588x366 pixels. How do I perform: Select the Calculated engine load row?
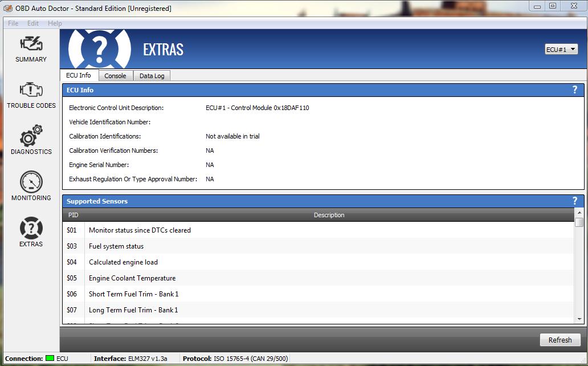tap(318, 262)
